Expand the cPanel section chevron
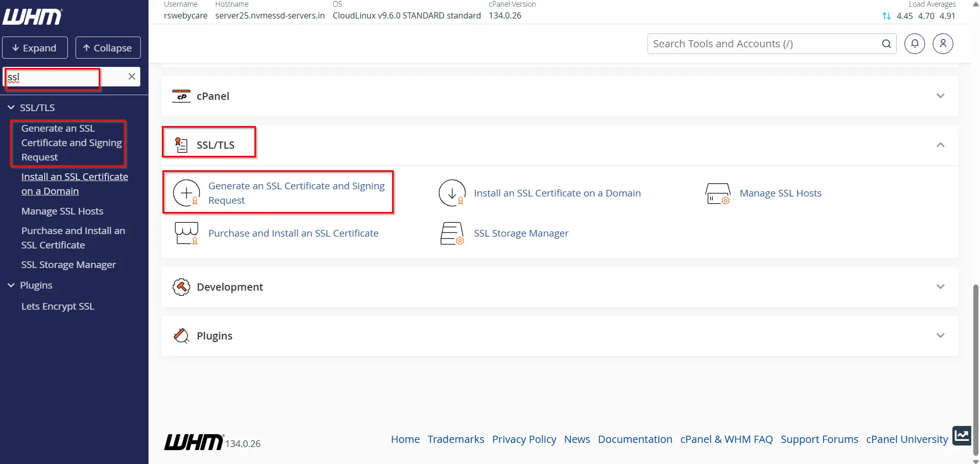This screenshot has height=464, width=980. 940,96
